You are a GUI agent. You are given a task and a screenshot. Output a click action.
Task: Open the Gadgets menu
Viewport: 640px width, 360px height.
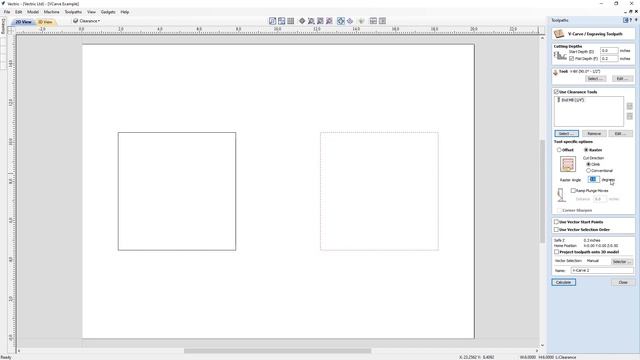click(108, 12)
